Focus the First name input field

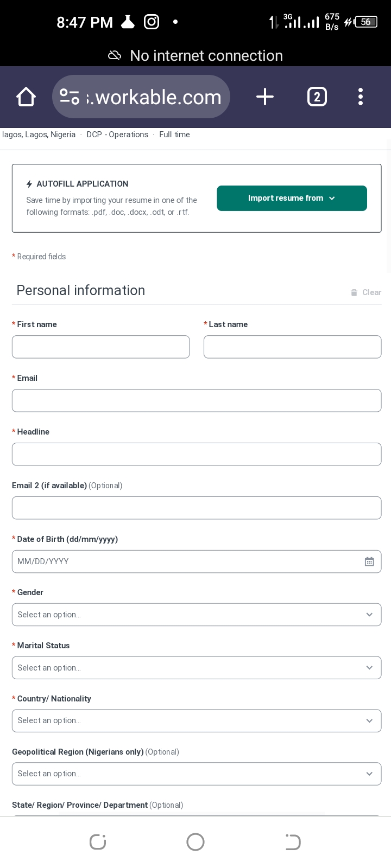[100, 347]
